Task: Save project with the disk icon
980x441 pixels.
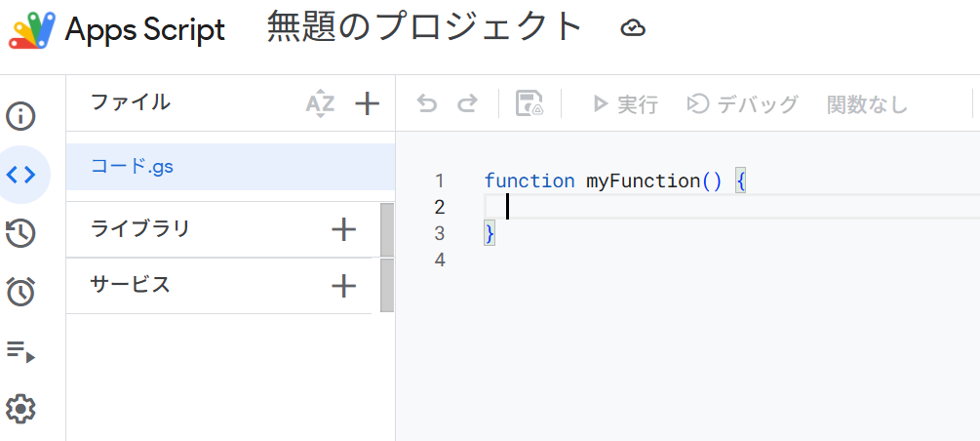Action: (529, 104)
